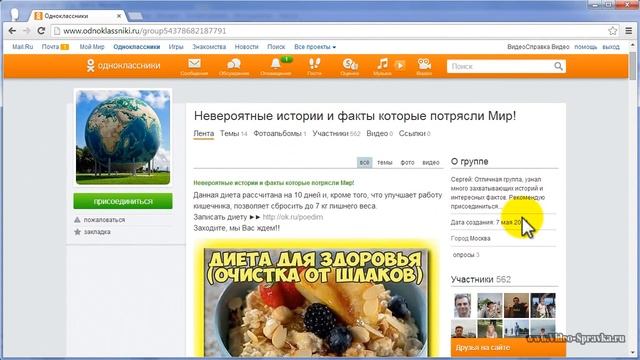Viewport: 640px width, 360px height.
Task: Click помощь link
Action: 586,47
